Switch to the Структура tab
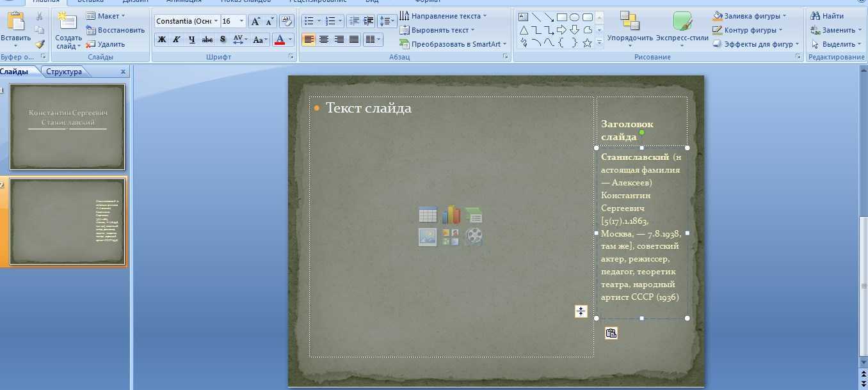 pos(64,72)
